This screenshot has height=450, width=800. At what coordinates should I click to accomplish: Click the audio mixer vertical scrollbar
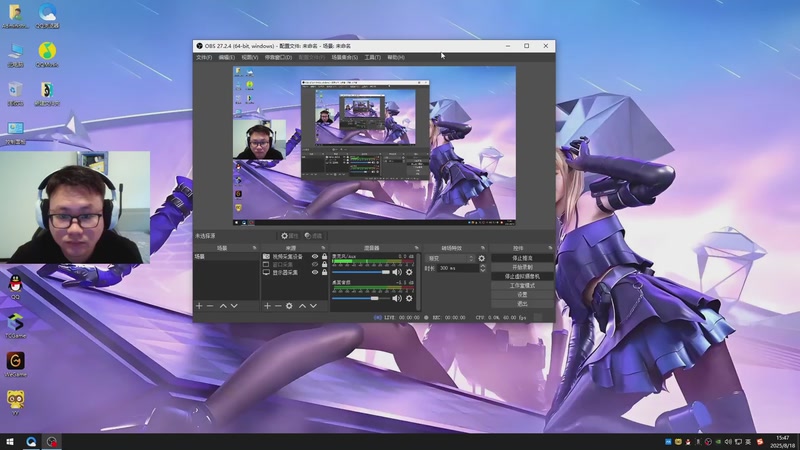pyautogui.click(x=418, y=282)
